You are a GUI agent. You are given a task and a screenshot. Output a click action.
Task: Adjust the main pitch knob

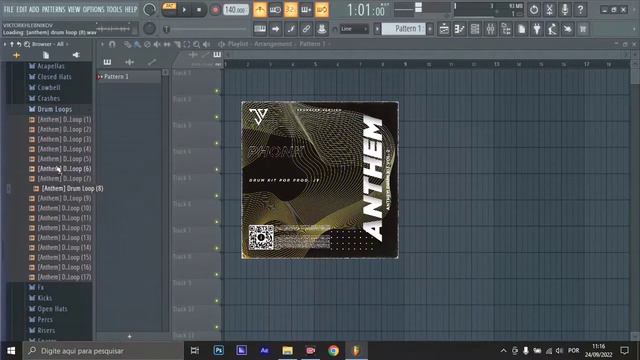point(149,29)
